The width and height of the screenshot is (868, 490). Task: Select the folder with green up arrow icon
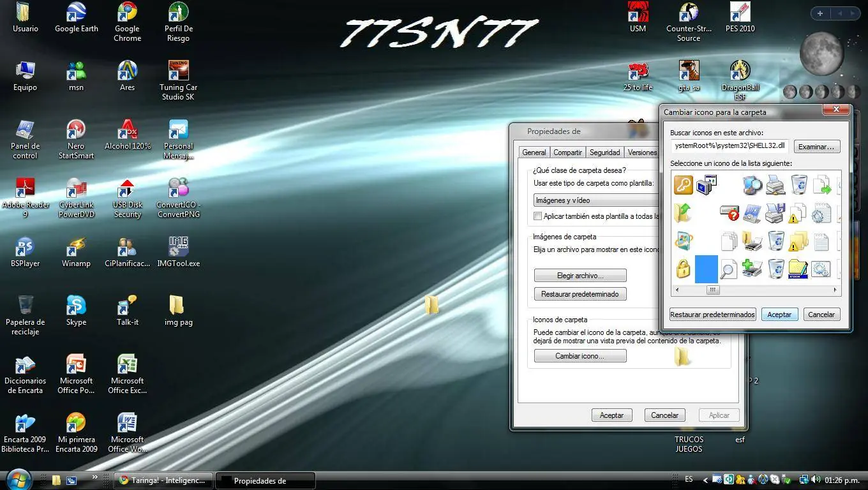click(683, 213)
